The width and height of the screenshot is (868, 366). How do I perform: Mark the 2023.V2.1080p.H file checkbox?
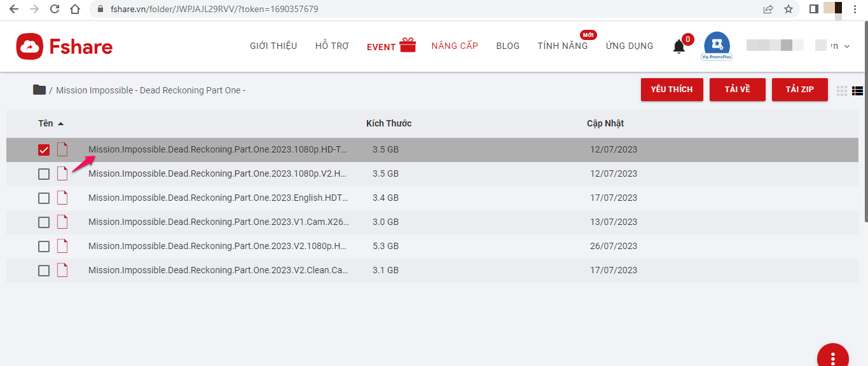pos(44,247)
